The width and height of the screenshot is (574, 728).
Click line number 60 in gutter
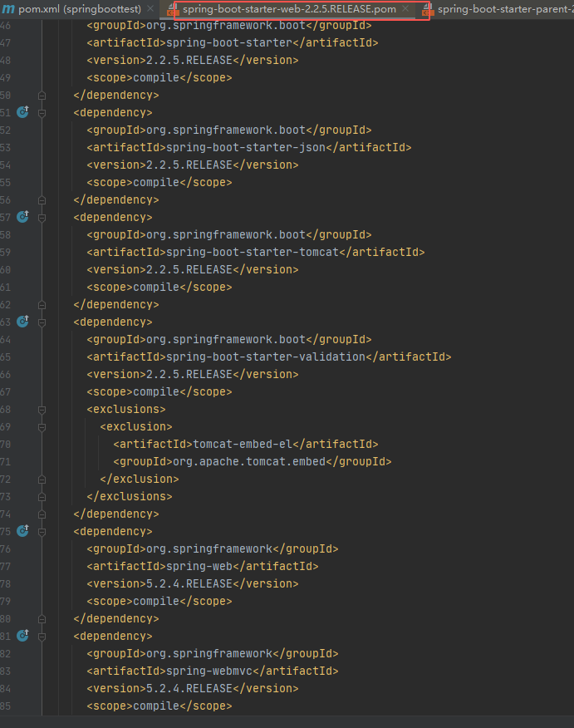coord(6,270)
